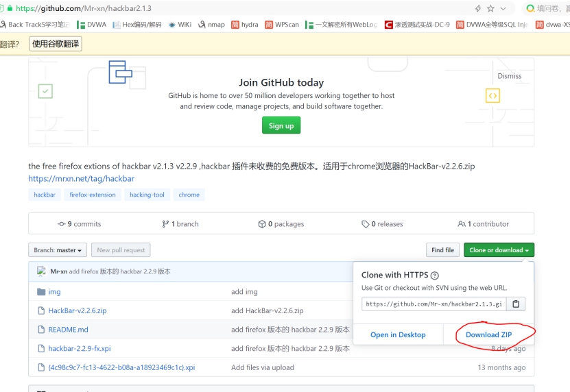Image resolution: width=570 pixels, height=392 pixels.
Task: Click Open in Desktop
Action: (x=398, y=334)
